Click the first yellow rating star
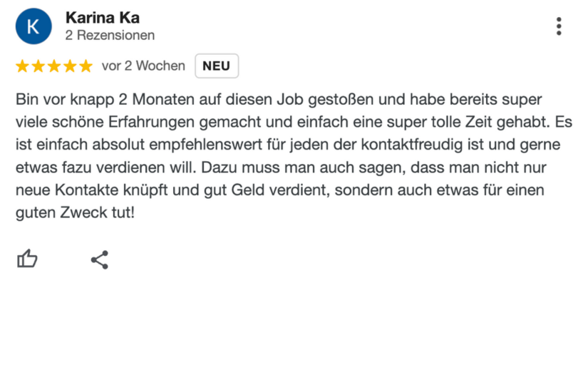Viewport: 588px width, 392px height. (x=22, y=66)
